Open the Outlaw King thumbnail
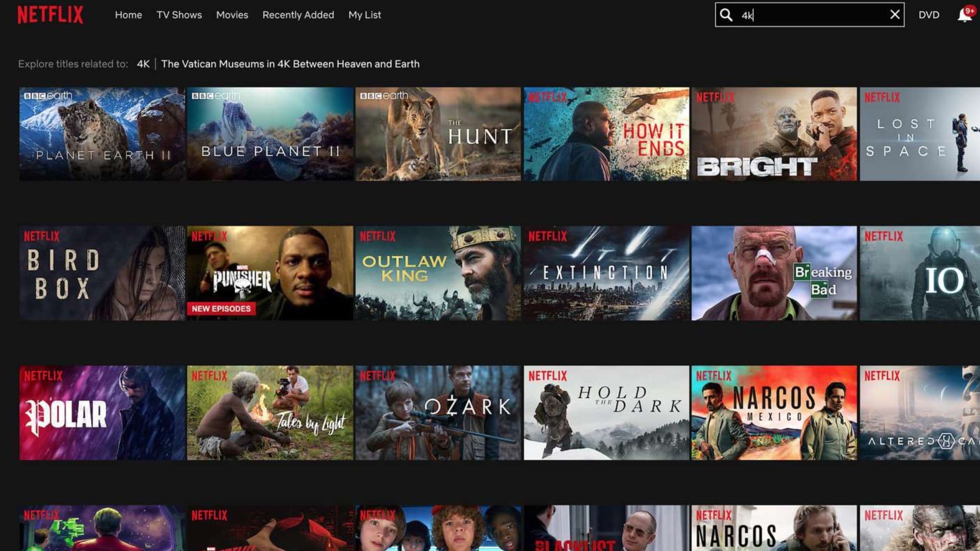 click(438, 273)
